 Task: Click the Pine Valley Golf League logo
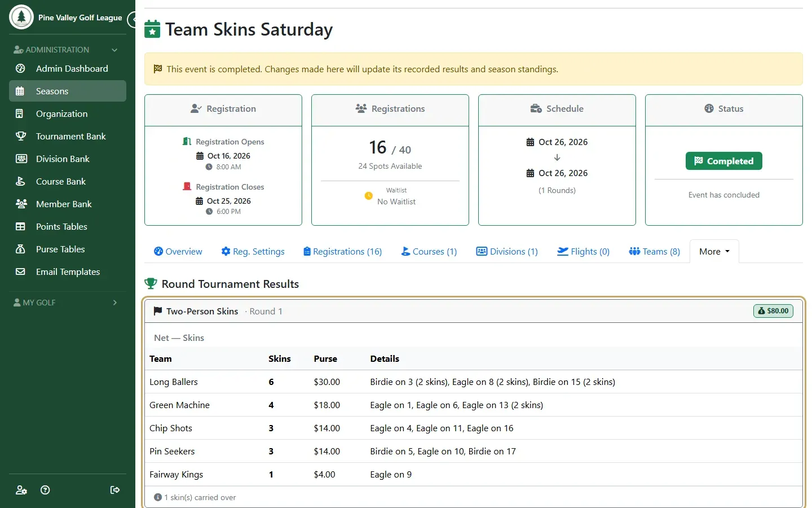(21, 17)
